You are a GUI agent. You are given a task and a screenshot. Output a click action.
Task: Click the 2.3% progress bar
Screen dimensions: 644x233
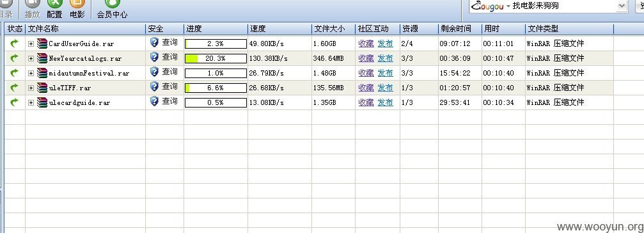pos(216,44)
